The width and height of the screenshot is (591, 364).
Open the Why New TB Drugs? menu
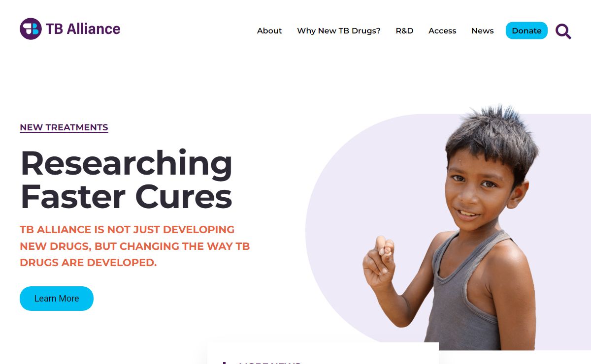[339, 30]
